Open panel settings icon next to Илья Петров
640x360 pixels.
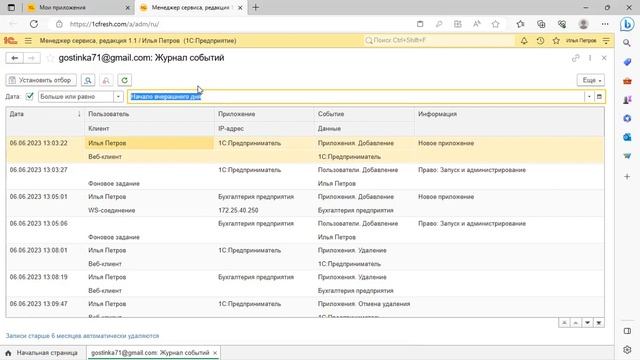coord(606,40)
